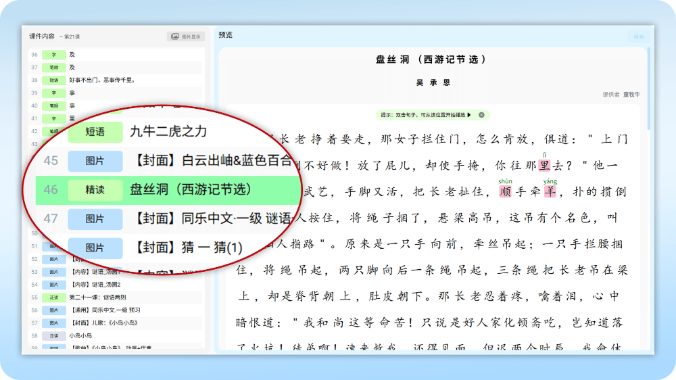Click the provider name near preview top right
The image size is (676, 380).
[632, 94]
